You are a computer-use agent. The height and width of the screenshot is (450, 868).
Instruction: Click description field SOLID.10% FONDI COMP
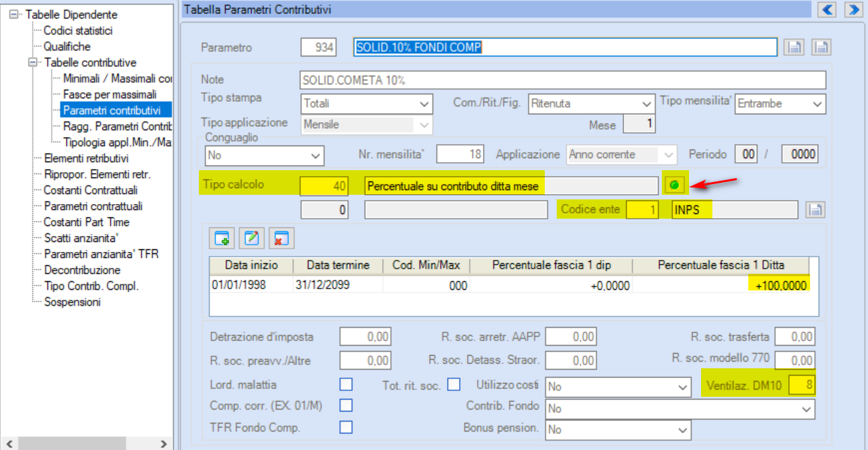pos(565,47)
